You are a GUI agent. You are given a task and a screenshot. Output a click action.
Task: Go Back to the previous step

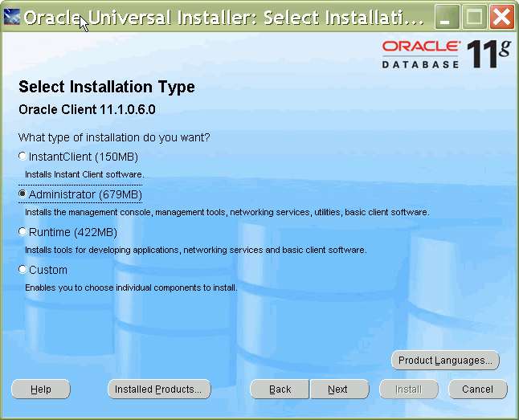click(x=280, y=389)
